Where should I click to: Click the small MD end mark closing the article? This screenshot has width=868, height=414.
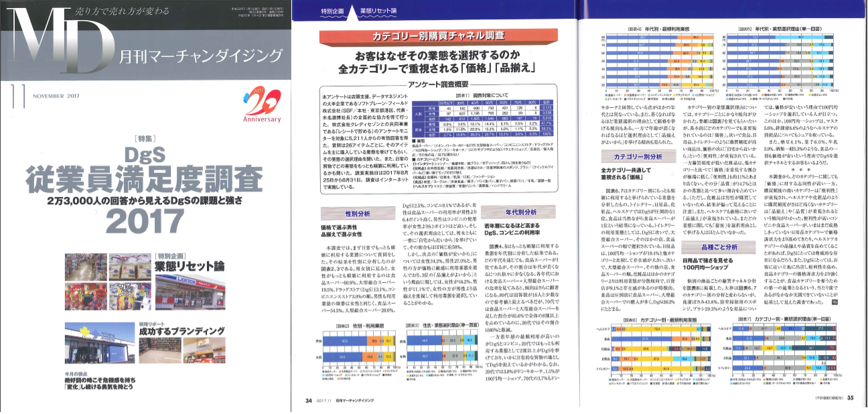point(835,301)
